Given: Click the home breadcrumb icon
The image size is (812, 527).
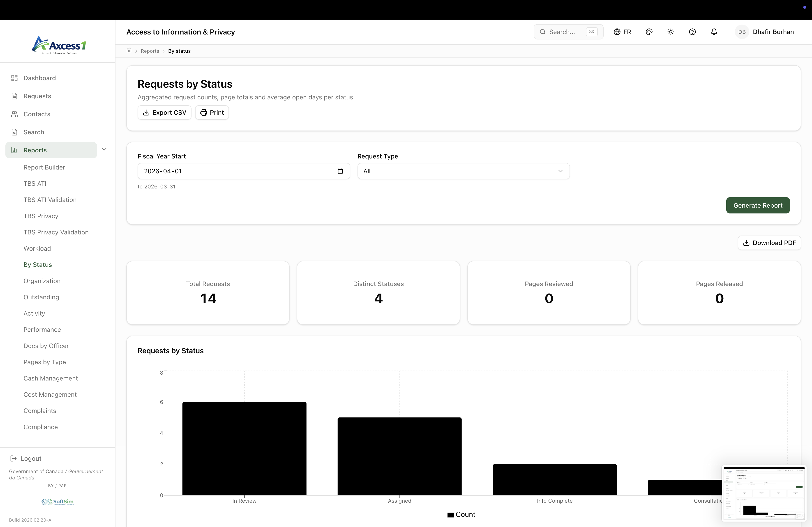Looking at the screenshot, I should click(129, 50).
